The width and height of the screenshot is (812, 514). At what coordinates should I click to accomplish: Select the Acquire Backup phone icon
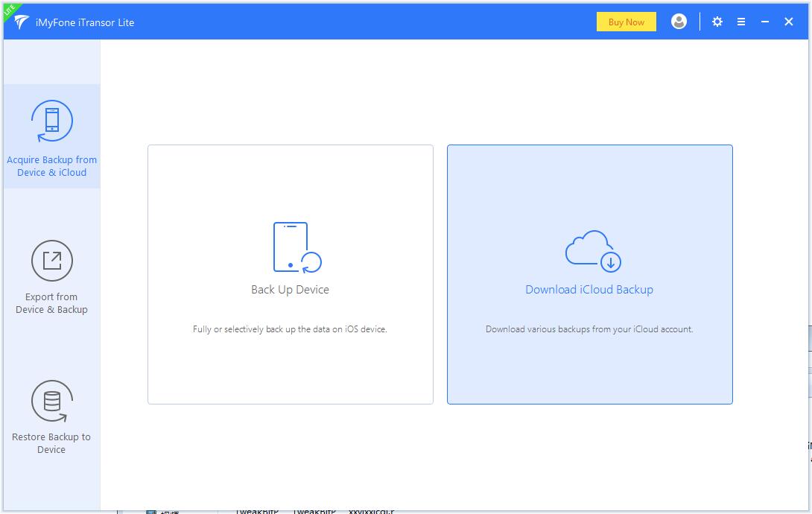pyautogui.click(x=52, y=121)
